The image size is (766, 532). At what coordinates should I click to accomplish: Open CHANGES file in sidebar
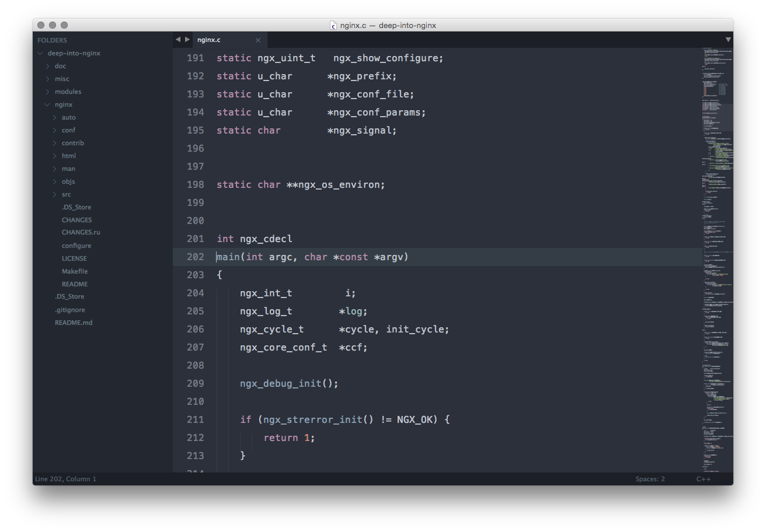tap(77, 220)
